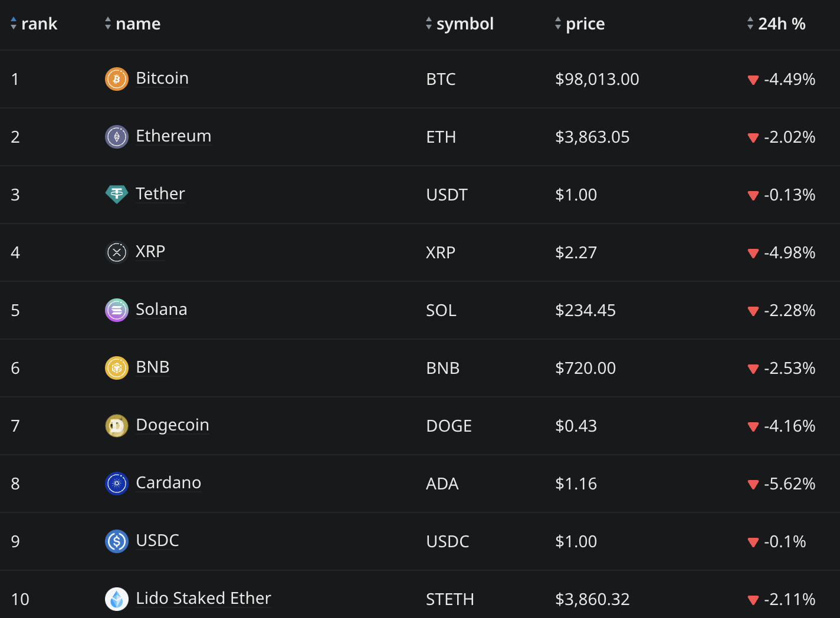Open the Bitcoin name link
This screenshot has height=618, width=840.
tap(162, 78)
